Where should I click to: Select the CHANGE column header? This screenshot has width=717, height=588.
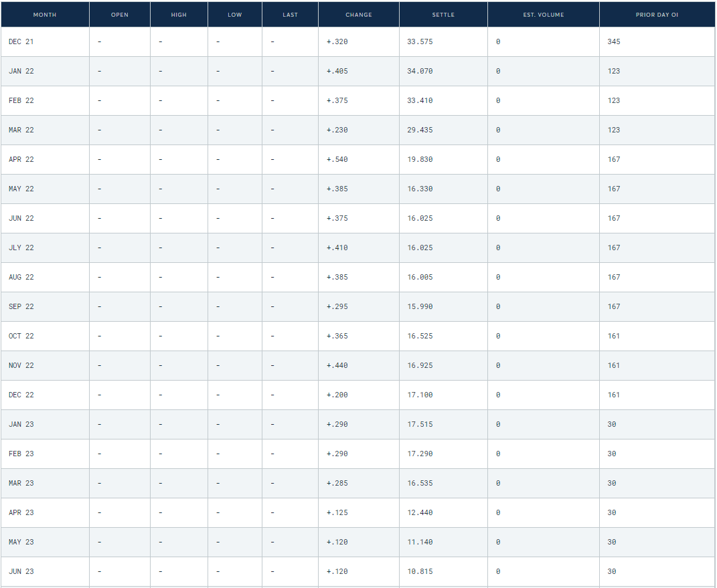coord(359,15)
